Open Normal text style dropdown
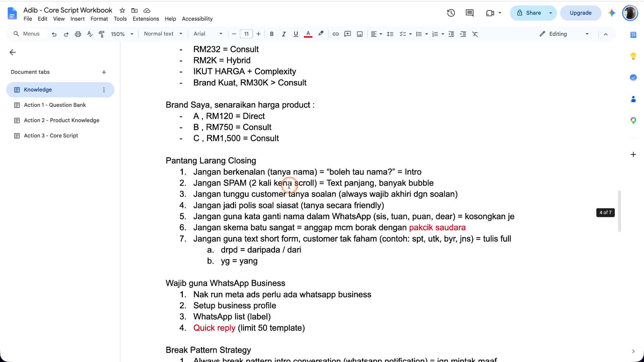The height and width of the screenshot is (362, 644). click(163, 34)
